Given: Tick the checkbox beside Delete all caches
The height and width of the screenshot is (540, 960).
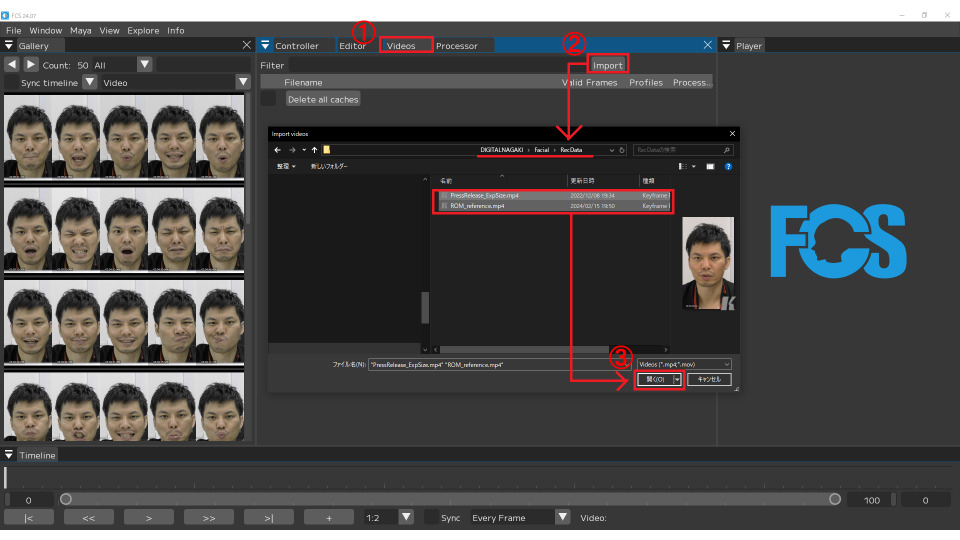Looking at the screenshot, I should pyautogui.click(x=268, y=99).
